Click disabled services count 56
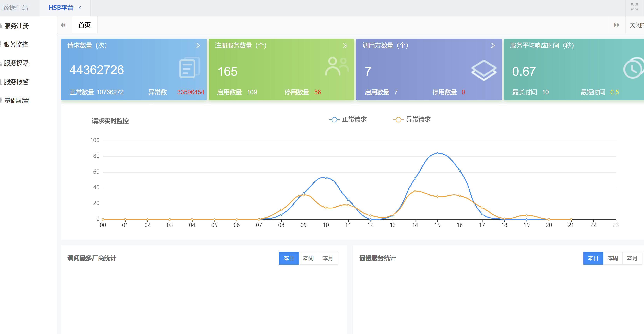 (318, 92)
